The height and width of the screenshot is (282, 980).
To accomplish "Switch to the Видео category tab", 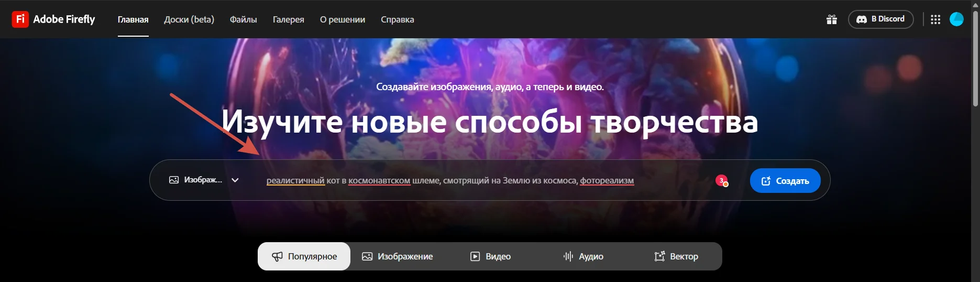I will pyautogui.click(x=490, y=256).
